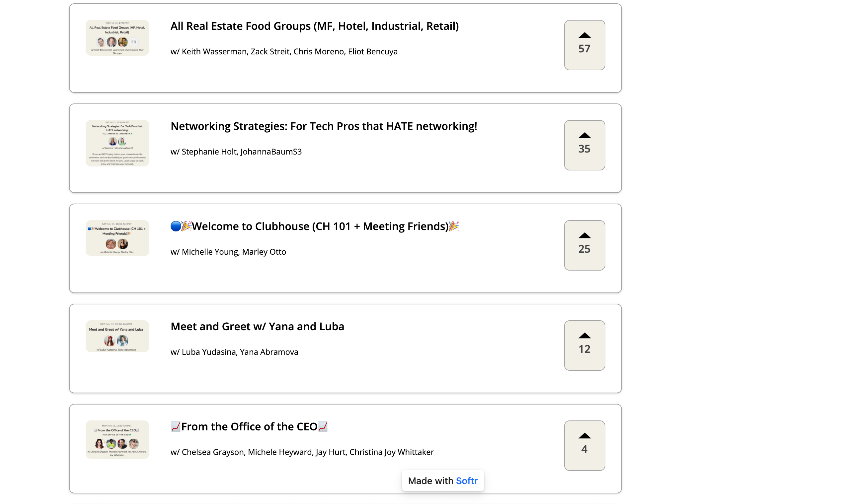
Task: Open Welcome to Clubhouse (CH 101) title
Action: pos(315,226)
